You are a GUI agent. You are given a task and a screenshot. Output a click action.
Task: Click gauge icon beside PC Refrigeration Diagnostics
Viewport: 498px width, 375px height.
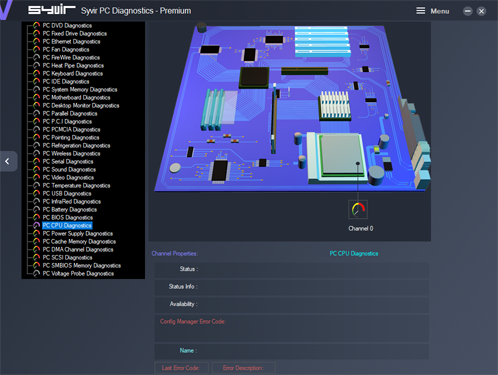pyautogui.click(x=36, y=145)
